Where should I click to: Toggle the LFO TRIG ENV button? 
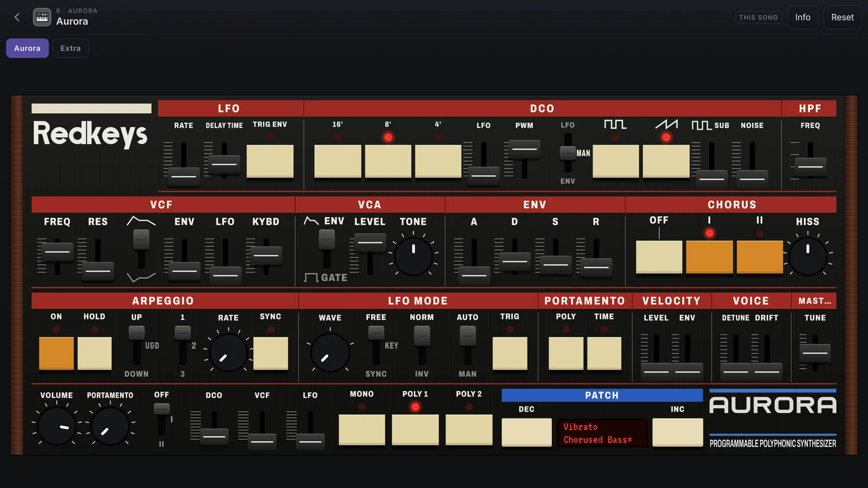tap(270, 161)
